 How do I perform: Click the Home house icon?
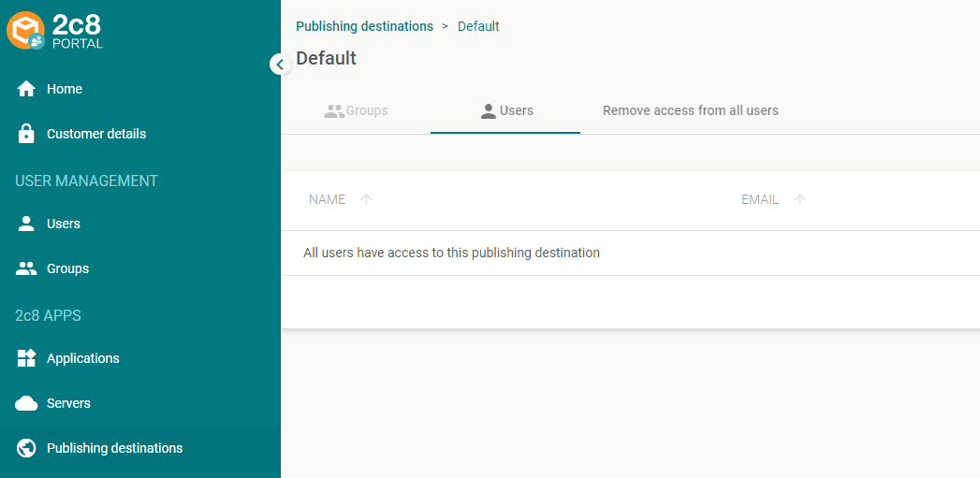tap(26, 89)
